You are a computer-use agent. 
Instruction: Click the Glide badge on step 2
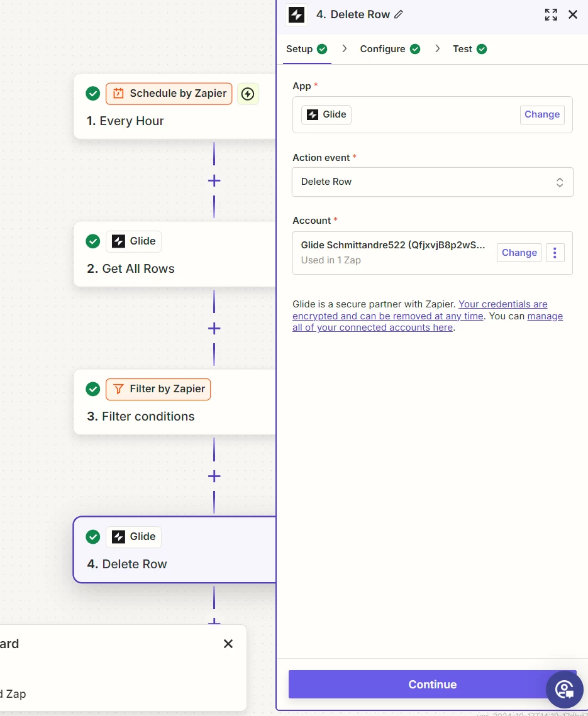click(x=133, y=241)
